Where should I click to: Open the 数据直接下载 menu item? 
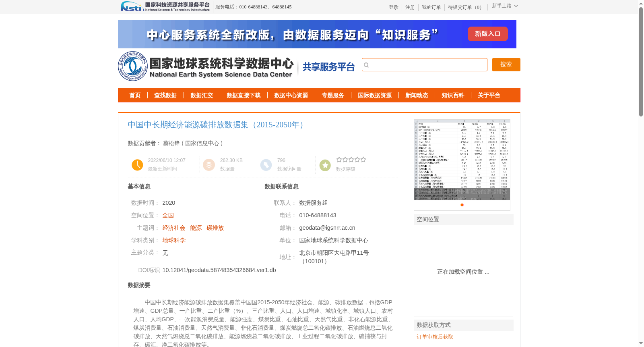click(x=244, y=96)
